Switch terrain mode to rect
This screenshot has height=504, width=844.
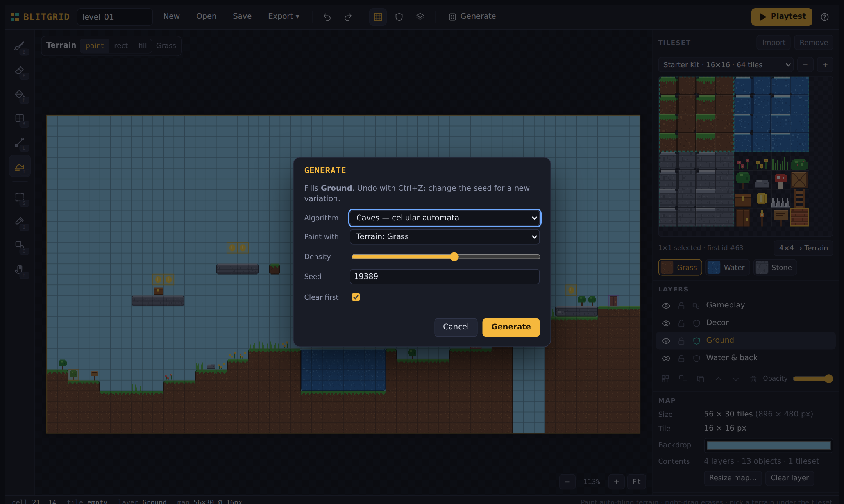pyautogui.click(x=121, y=46)
